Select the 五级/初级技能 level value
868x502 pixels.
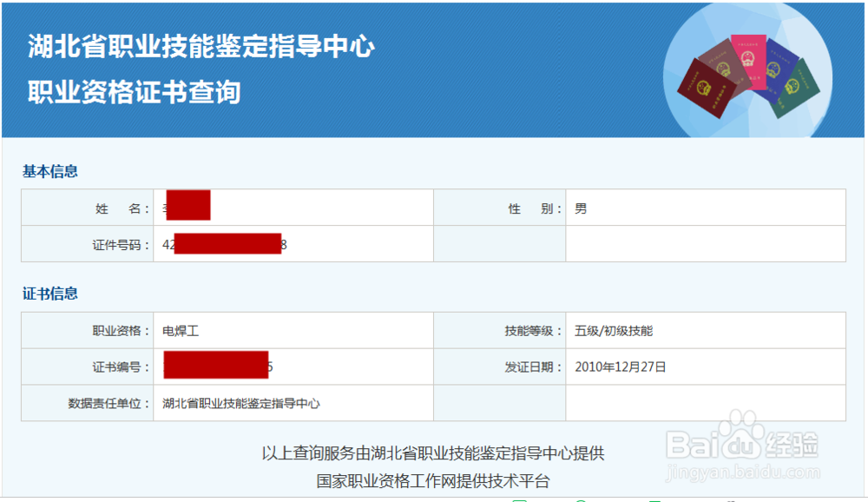614,331
